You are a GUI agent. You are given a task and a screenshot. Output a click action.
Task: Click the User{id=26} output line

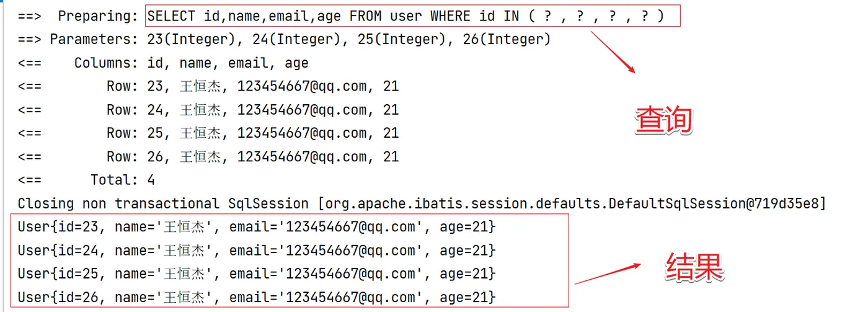pyautogui.click(x=257, y=298)
